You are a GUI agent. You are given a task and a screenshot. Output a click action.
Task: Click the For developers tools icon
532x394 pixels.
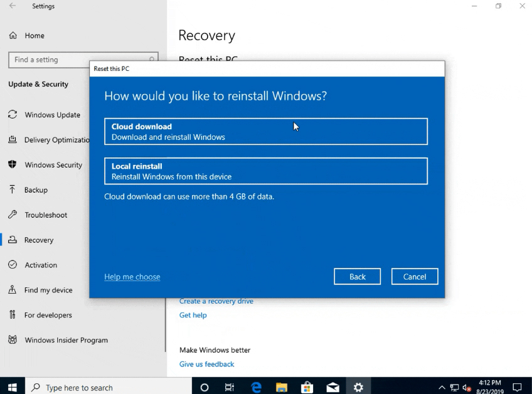pos(13,314)
